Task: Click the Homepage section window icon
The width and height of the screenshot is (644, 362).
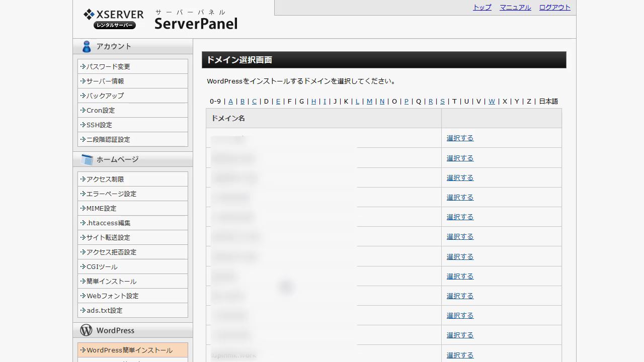Action: [x=87, y=160]
